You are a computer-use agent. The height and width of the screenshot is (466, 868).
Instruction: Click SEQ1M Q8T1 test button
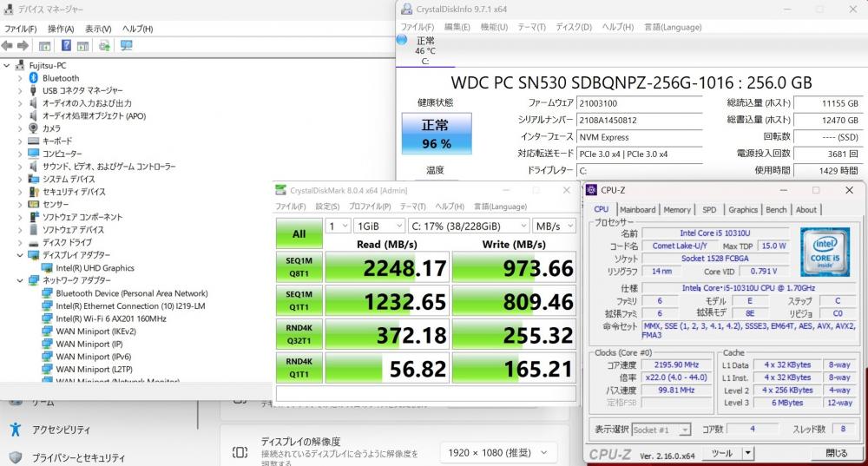tap(299, 267)
